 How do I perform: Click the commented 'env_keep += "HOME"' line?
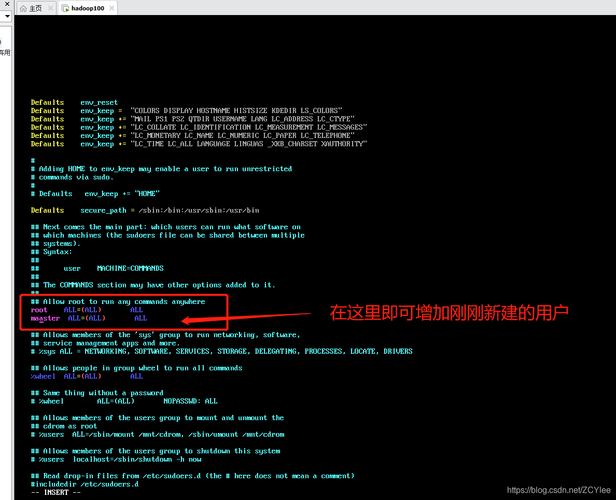click(x=95, y=194)
